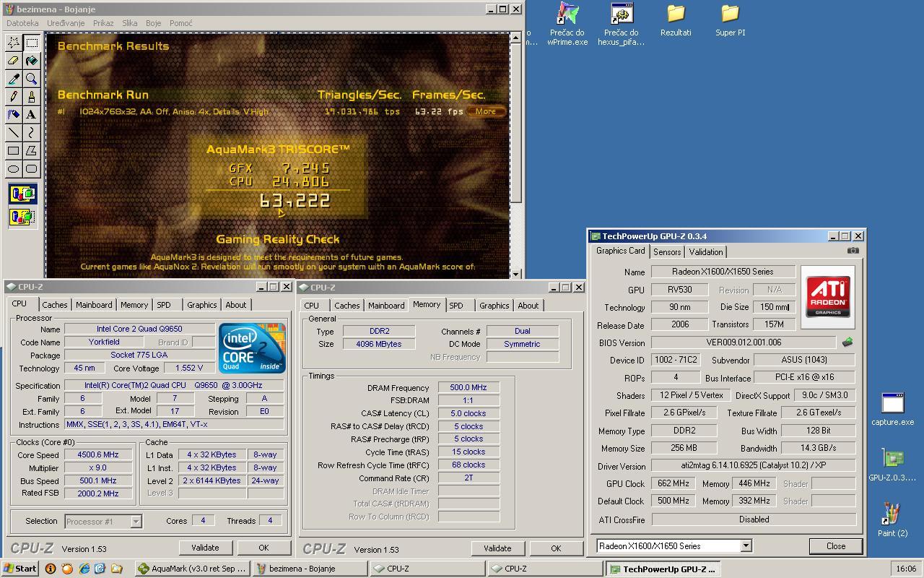Pick the Eraser tool in Paint

pyautogui.click(x=14, y=61)
